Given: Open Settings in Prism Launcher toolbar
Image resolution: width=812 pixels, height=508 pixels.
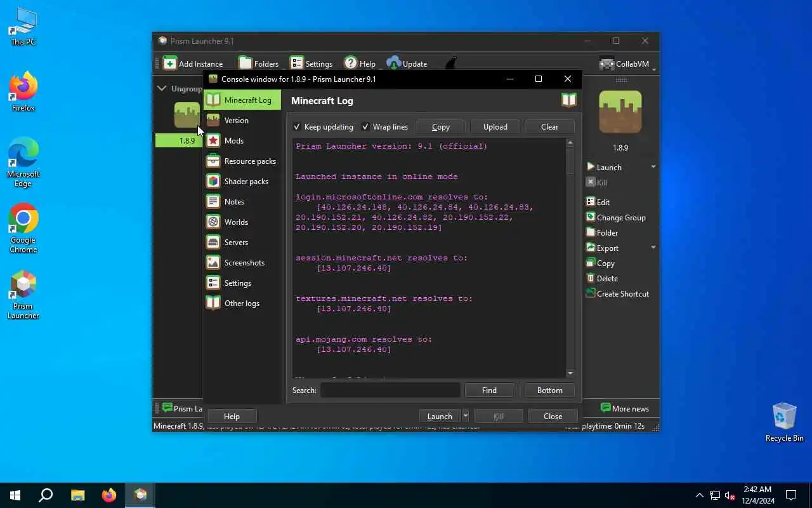Looking at the screenshot, I should [311, 63].
